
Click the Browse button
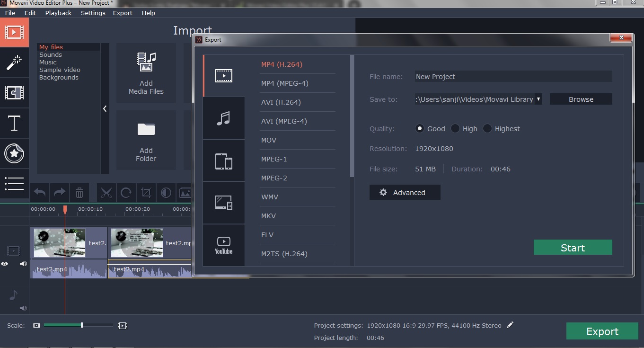581,99
